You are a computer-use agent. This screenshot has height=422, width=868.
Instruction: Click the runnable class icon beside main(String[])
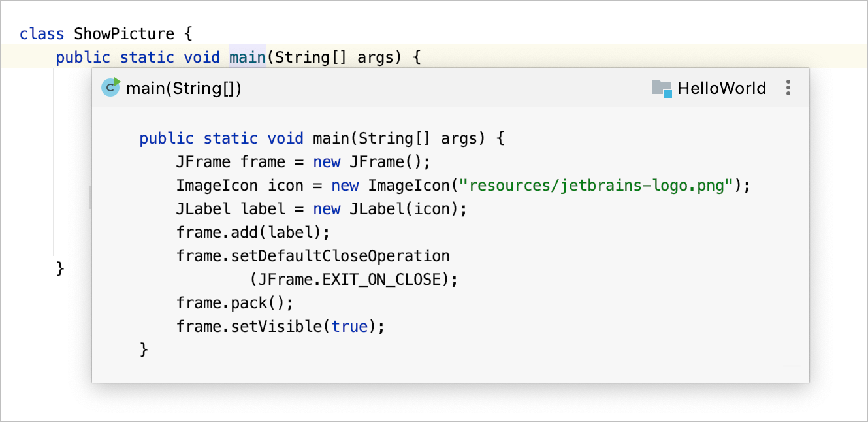click(111, 88)
